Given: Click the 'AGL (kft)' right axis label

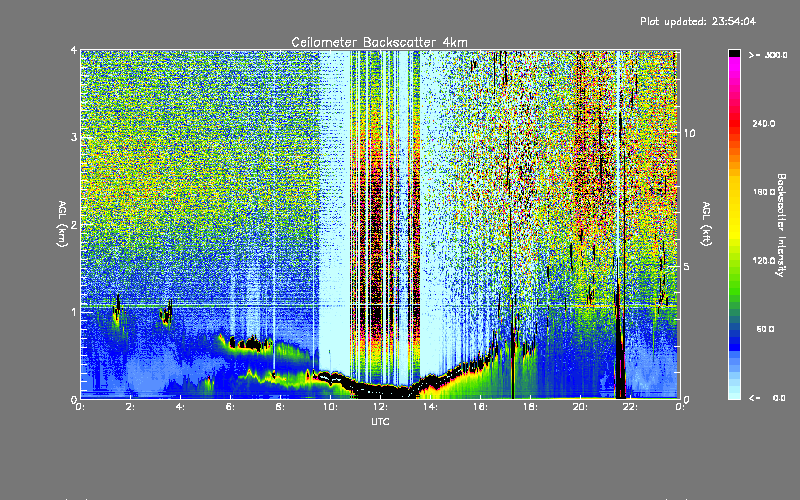Looking at the screenshot, I should pos(707,224).
